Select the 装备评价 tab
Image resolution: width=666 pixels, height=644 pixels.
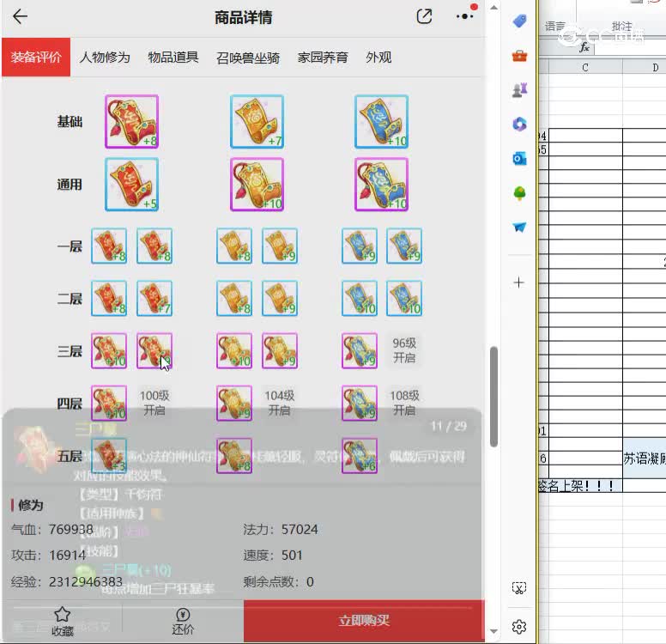[36, 57]
